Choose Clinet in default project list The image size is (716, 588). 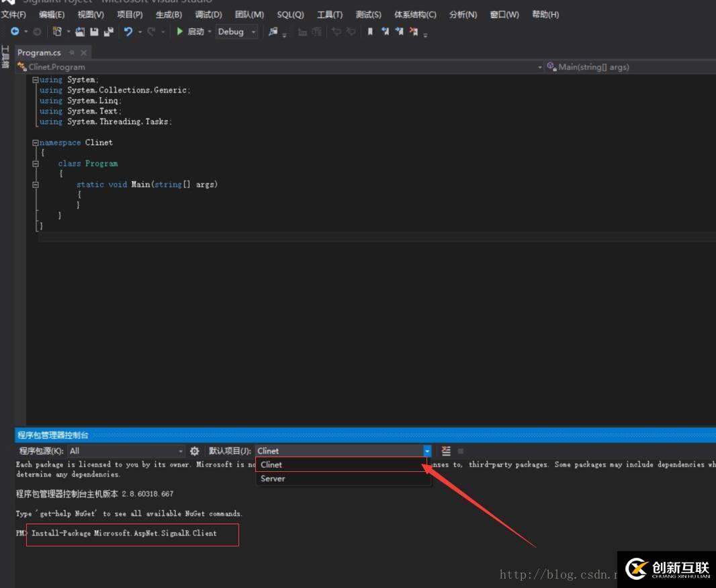(341, 465)
